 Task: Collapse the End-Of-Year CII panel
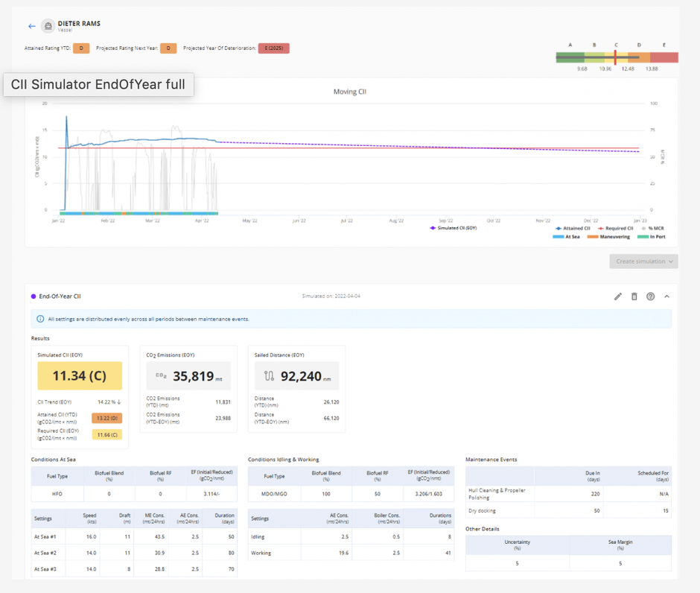tap(666, 296)
